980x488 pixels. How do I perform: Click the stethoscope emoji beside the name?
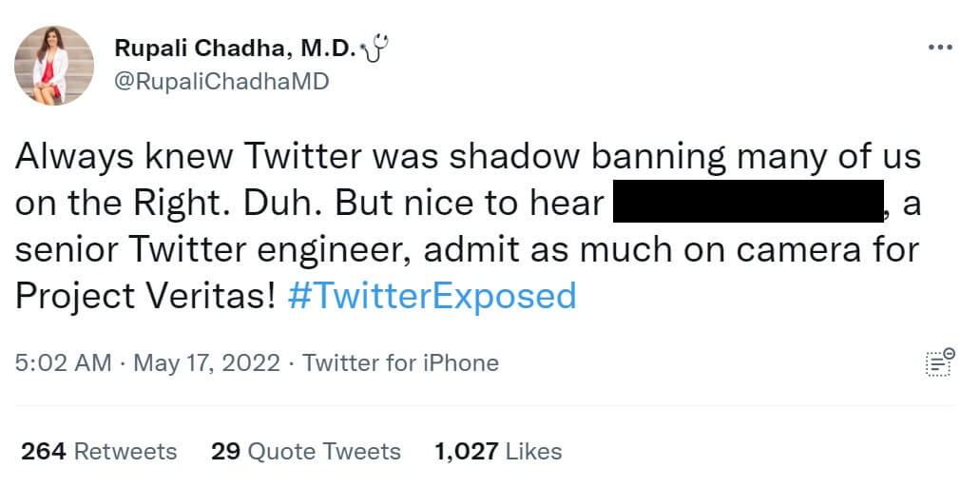[x=380, y=48]
